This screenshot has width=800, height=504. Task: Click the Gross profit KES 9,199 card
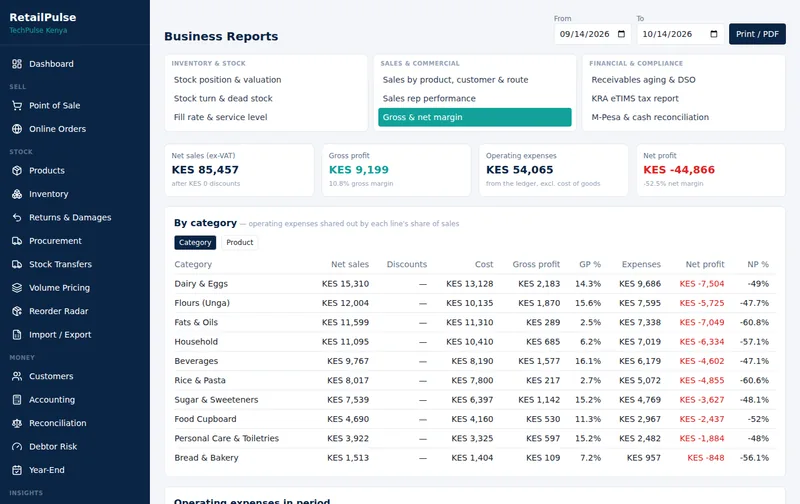[x=396, y=170]
